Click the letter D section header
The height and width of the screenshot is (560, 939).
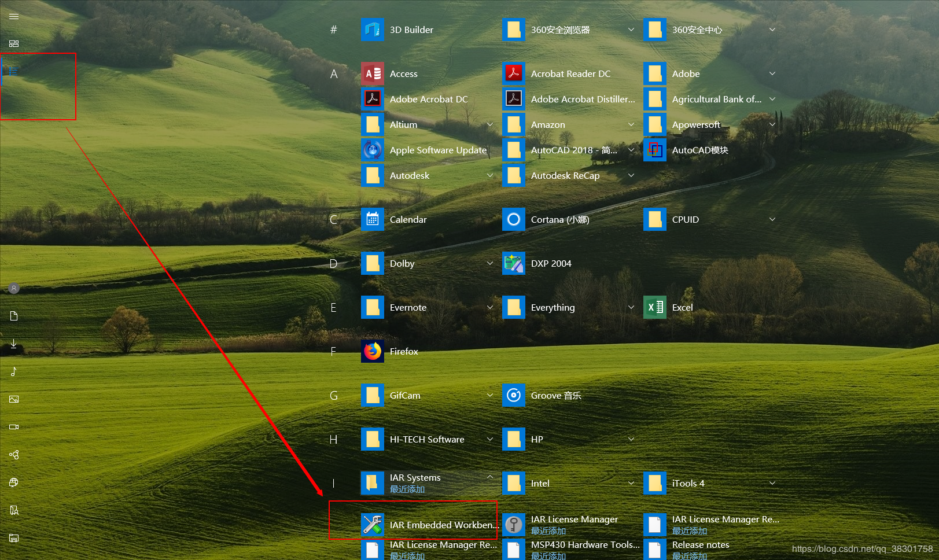(334, 264)
